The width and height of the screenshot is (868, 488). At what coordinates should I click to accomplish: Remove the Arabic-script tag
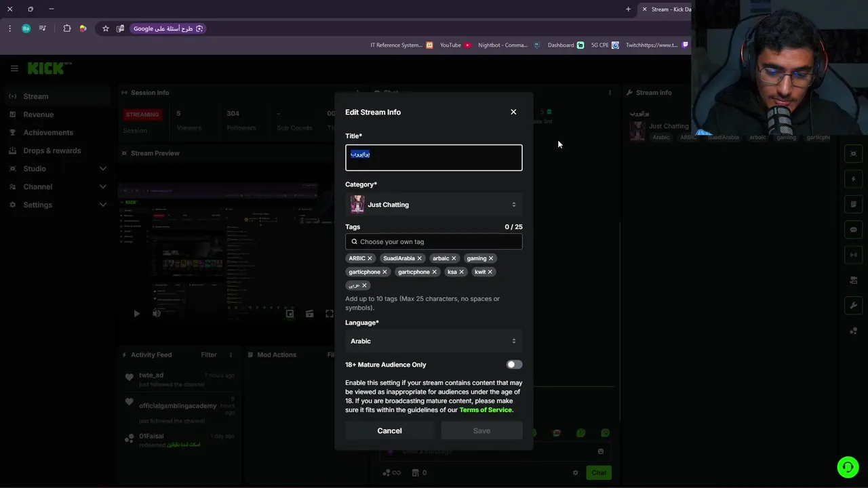click(x=364, y=285)
